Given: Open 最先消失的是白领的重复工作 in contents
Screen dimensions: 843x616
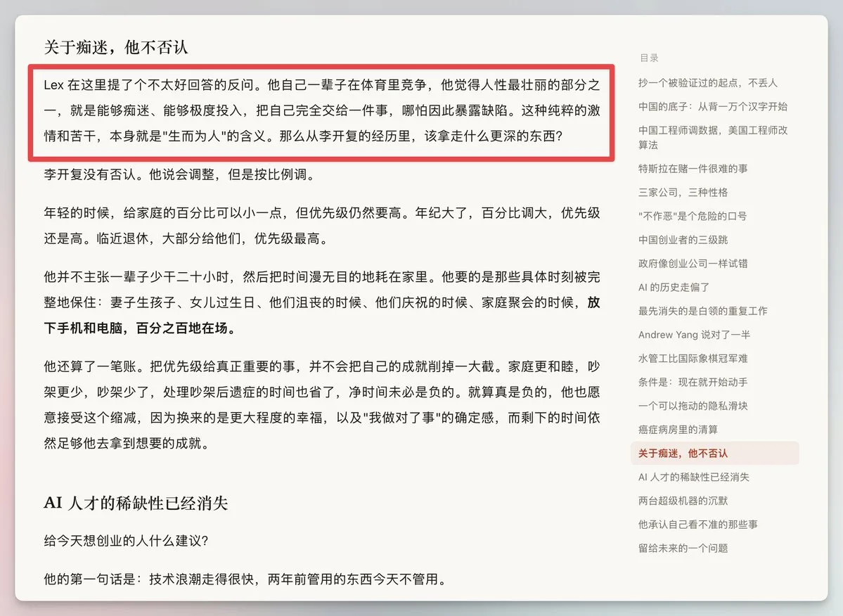Looking at the screenshot, I should click(x=702, y=311).
